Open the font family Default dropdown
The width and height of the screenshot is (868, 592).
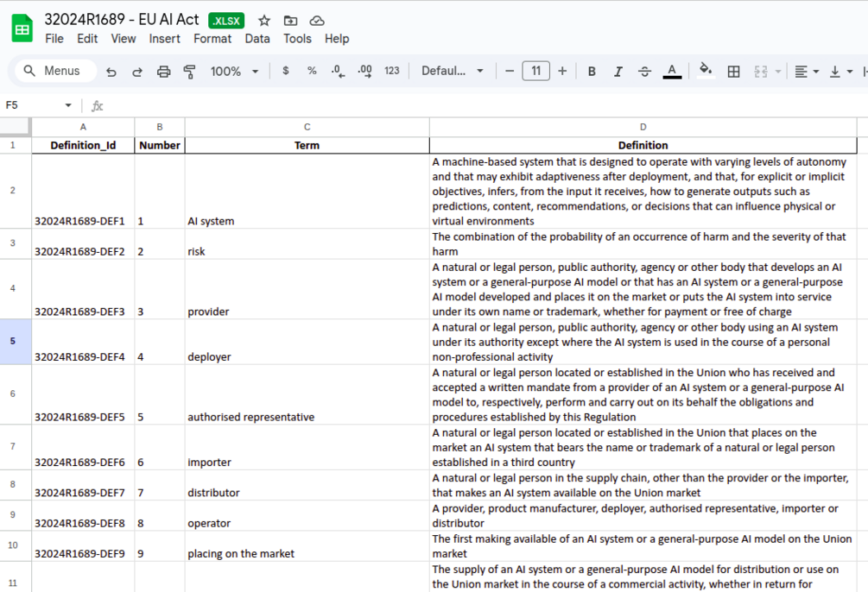click(x=453, y=71)
